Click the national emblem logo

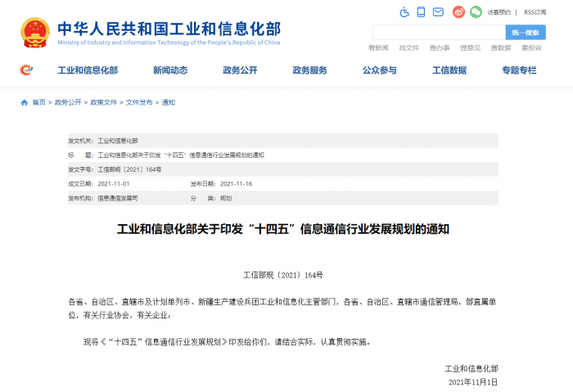(x=34, y=32)
